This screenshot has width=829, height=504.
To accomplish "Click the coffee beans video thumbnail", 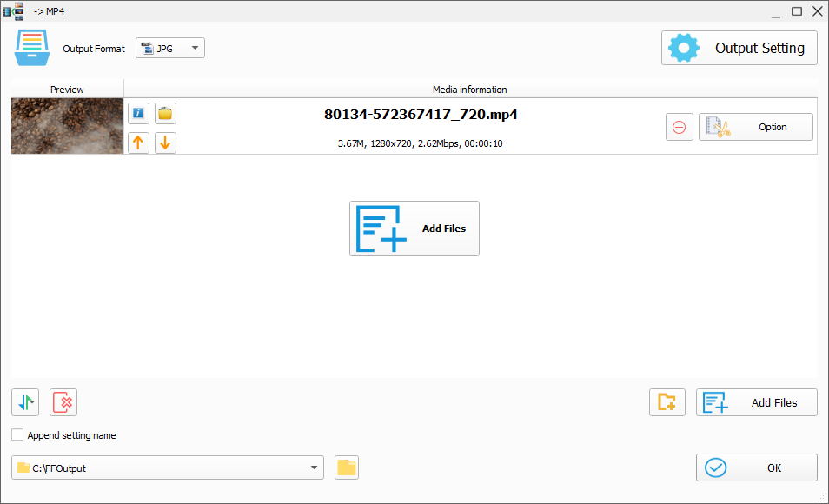I will click(67, 127).
